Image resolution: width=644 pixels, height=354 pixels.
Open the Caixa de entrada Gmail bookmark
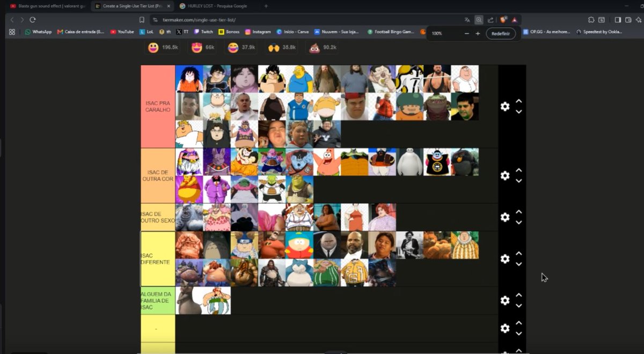coord(80,32)
